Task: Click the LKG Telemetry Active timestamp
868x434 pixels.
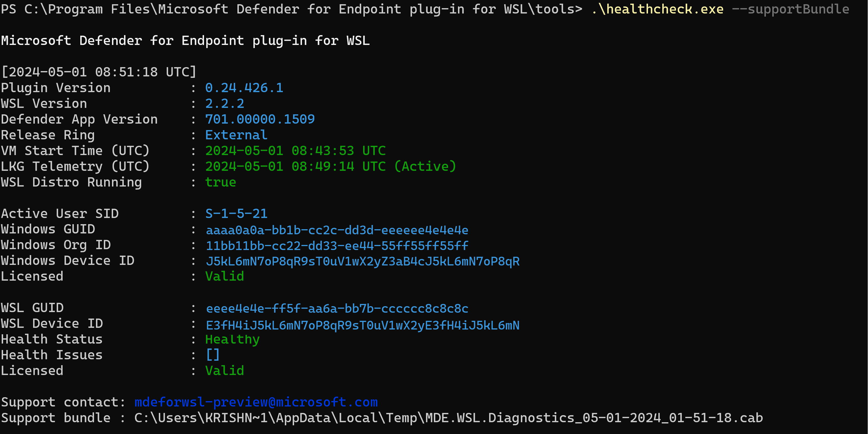Action: coord(331,166)
